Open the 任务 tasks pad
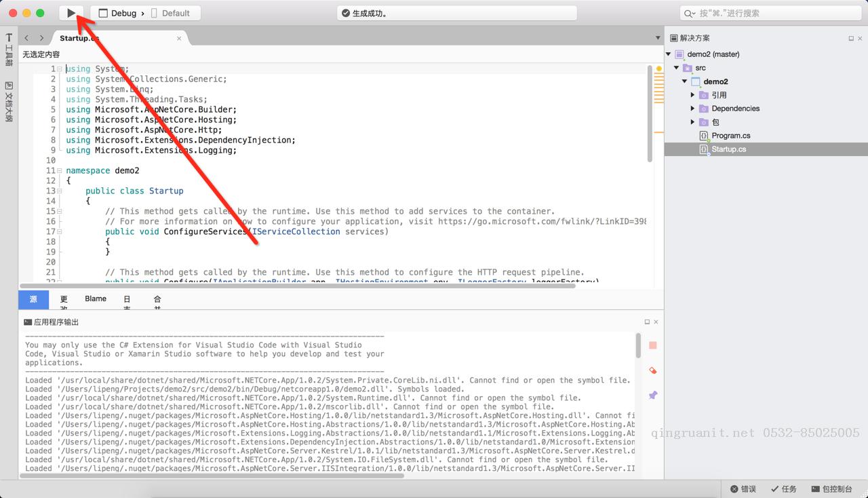This screenshot has height=498, width=868. point(784,489)
